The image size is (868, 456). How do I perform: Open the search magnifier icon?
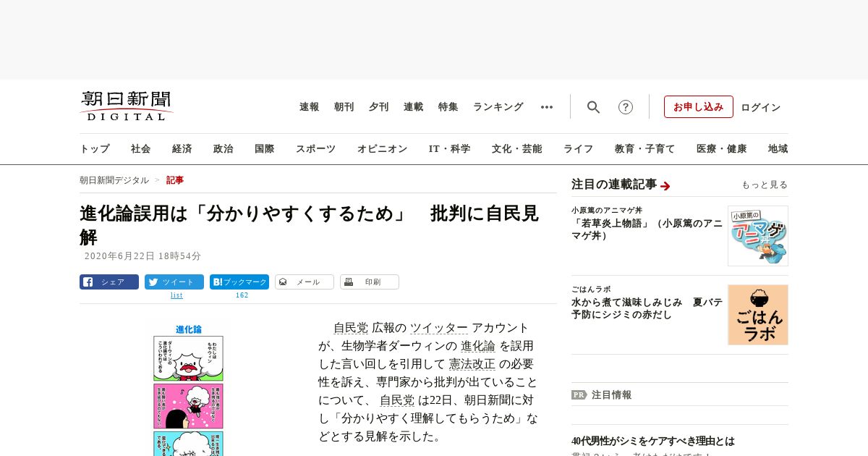pos(593,107)
